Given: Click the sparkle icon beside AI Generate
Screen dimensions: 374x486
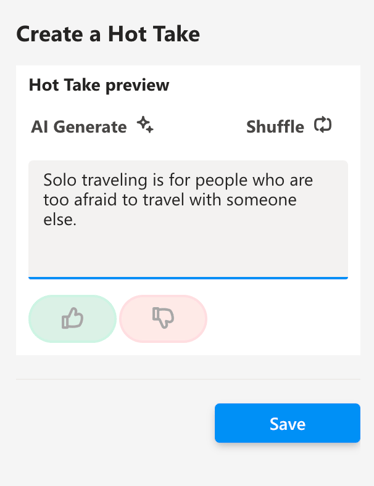Looking at the screenshot, I should [145, 125].
